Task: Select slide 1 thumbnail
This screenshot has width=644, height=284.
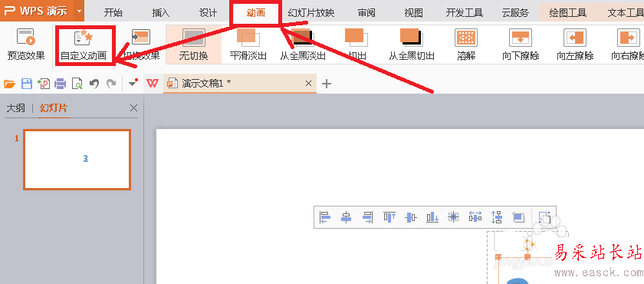Action: coord(77,160)
